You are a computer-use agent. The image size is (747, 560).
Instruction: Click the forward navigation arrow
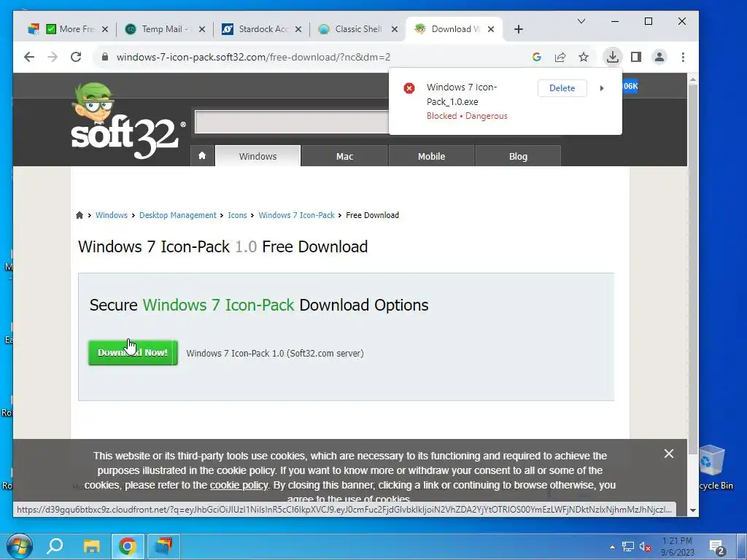click(53, 57)
